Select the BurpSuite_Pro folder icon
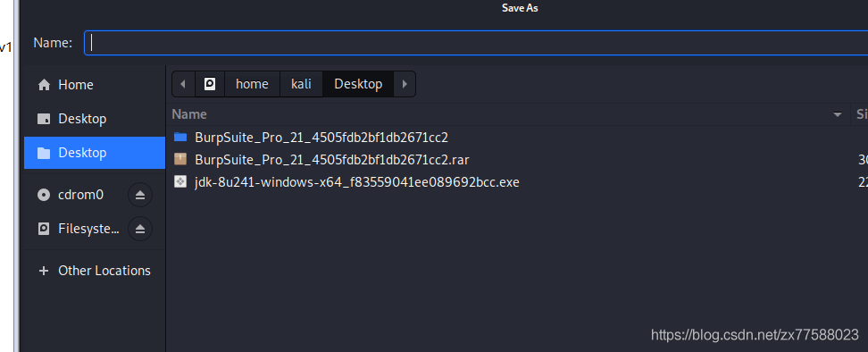 click(179, 138)
